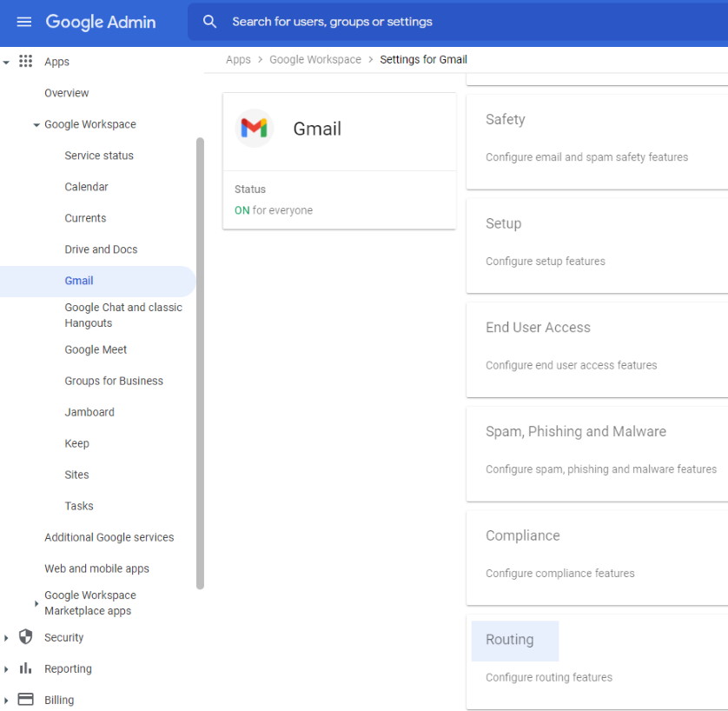
Task: Open the Setup settings card
Action: [x=597, y=246]
